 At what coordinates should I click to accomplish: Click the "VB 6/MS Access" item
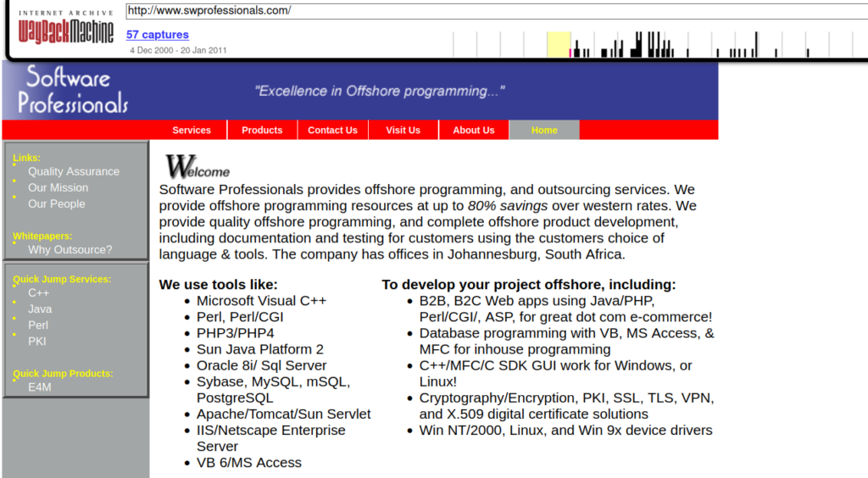(249, 463)
